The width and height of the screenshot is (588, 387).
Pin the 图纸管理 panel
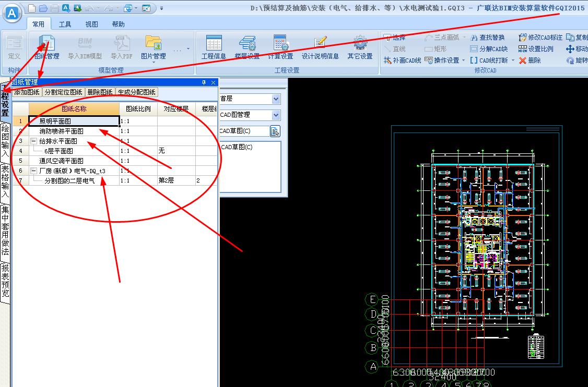click(204, 82)
